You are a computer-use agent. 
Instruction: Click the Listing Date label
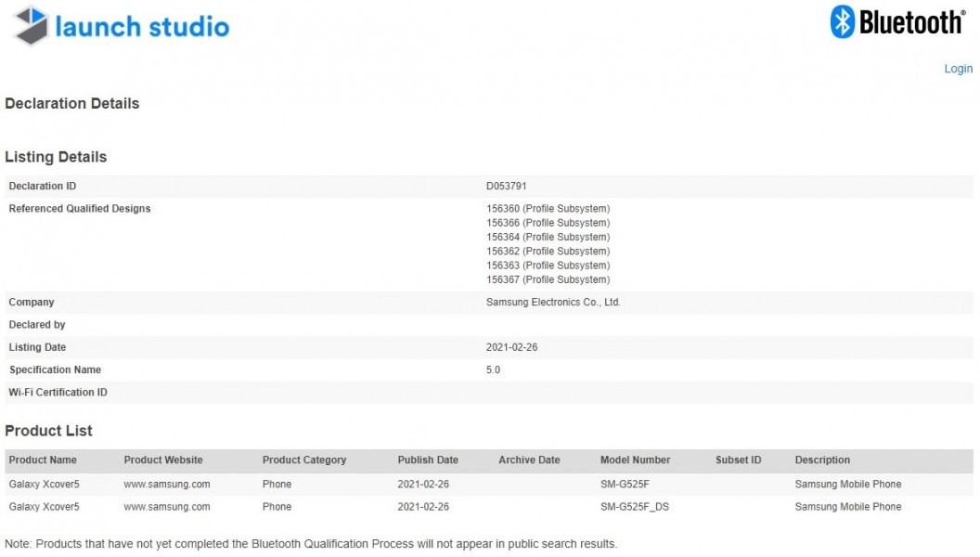(37, 347)
